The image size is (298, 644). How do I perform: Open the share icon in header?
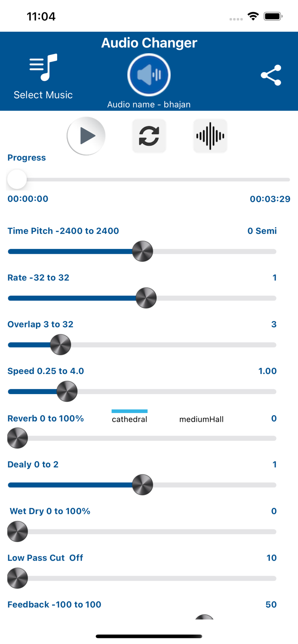[271, 76]
